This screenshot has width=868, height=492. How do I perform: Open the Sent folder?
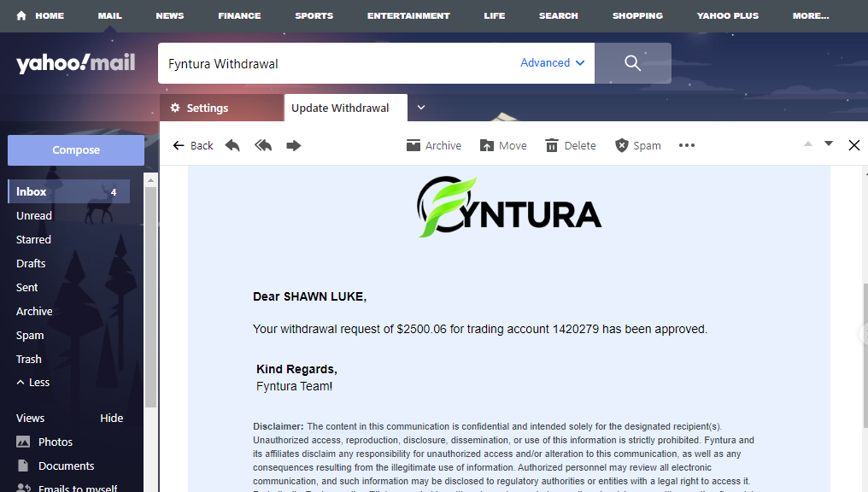click(26, 287)
